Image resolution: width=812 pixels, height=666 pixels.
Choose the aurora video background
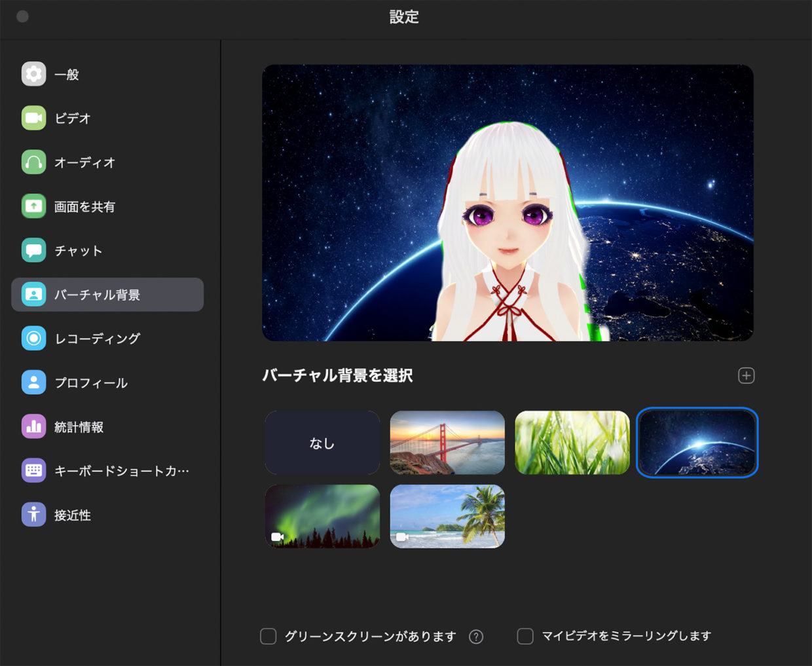322,516
